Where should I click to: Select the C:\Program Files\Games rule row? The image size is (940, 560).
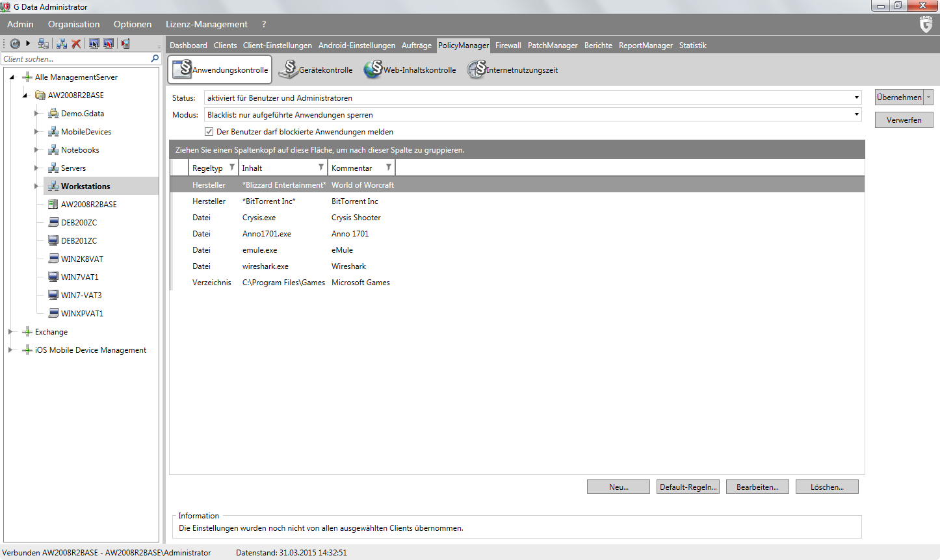pos(517,283)
